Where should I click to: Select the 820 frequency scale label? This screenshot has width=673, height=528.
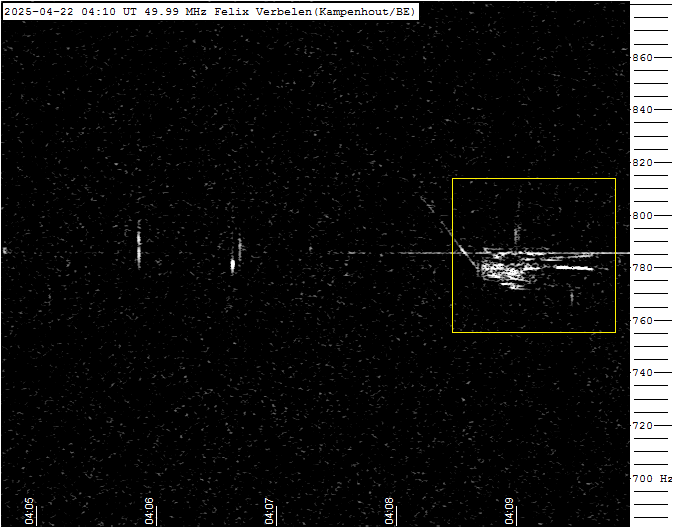pos(642,163)
